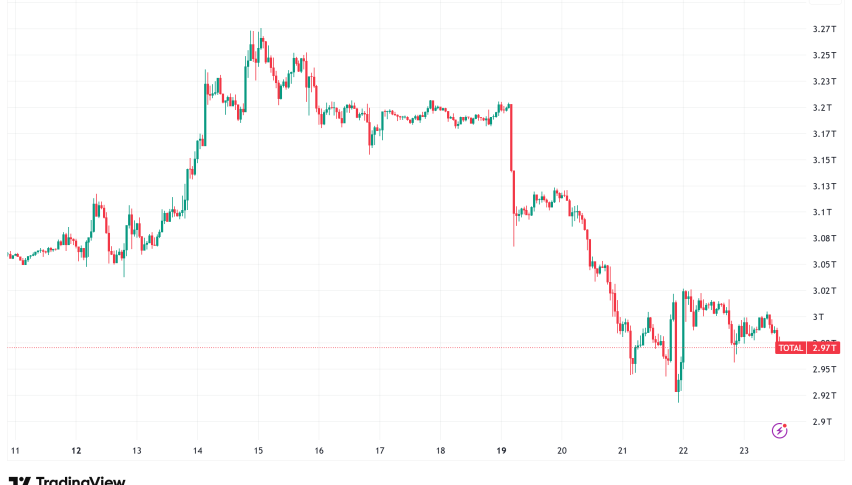This screenshot has height=485, width=852.
Task: Click the 3.1T price axis label
Action: (x=822, y=212)
